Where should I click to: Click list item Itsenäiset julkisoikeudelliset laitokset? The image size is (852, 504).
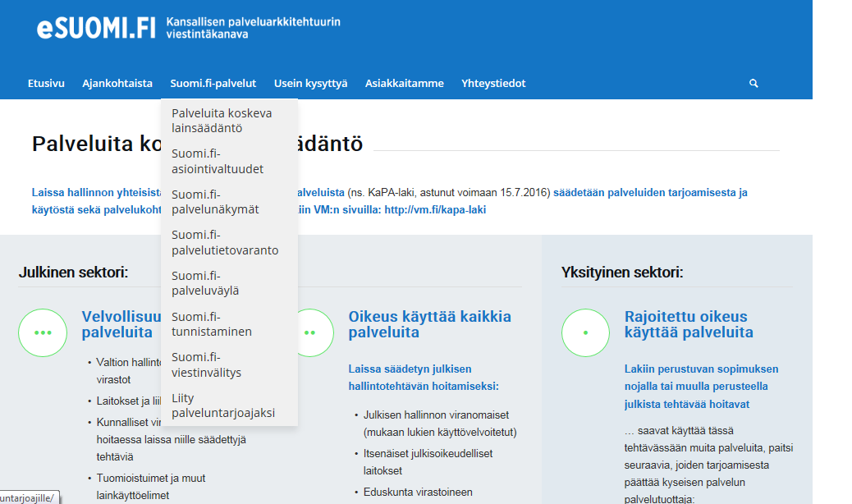428,462
